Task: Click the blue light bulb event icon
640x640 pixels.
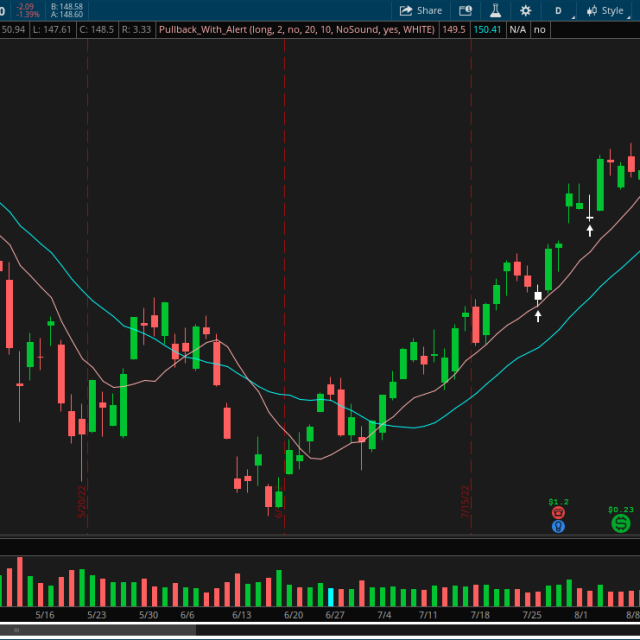Action: point(558,526)
